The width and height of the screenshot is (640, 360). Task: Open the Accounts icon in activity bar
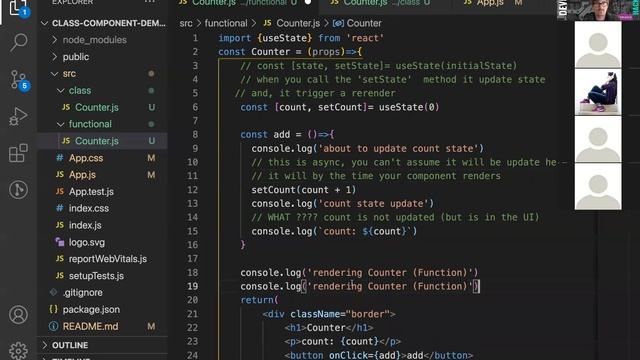18,315
